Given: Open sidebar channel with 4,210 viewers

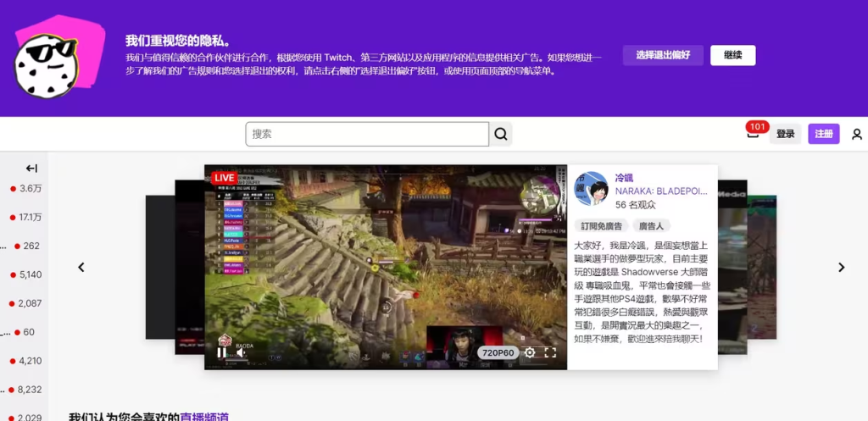Looking at the screenshot, I should click(26, 361).
